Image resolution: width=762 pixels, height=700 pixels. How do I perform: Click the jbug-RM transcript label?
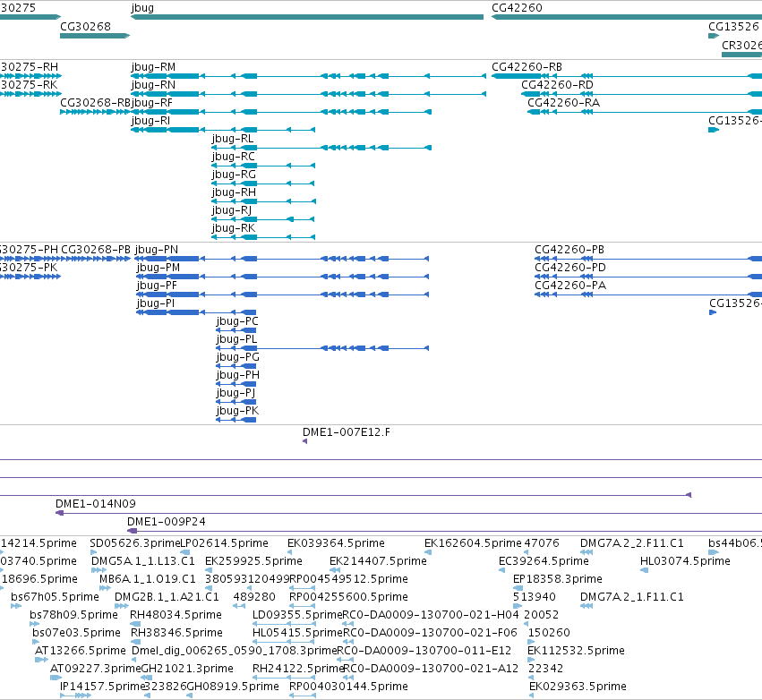(x=154, y=67)
